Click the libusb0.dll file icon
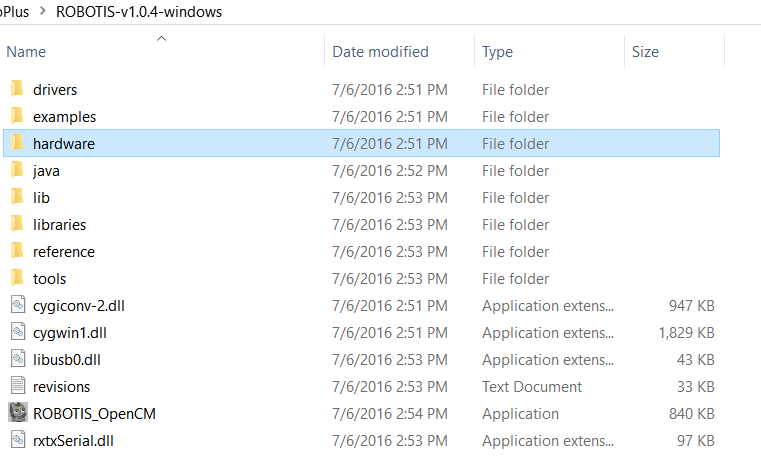 [18, 359]
